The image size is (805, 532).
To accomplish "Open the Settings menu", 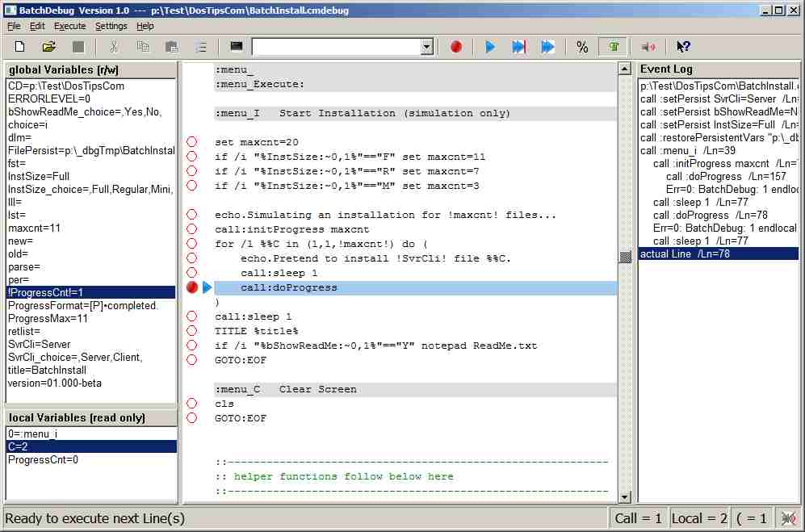I will pos(111,26).
